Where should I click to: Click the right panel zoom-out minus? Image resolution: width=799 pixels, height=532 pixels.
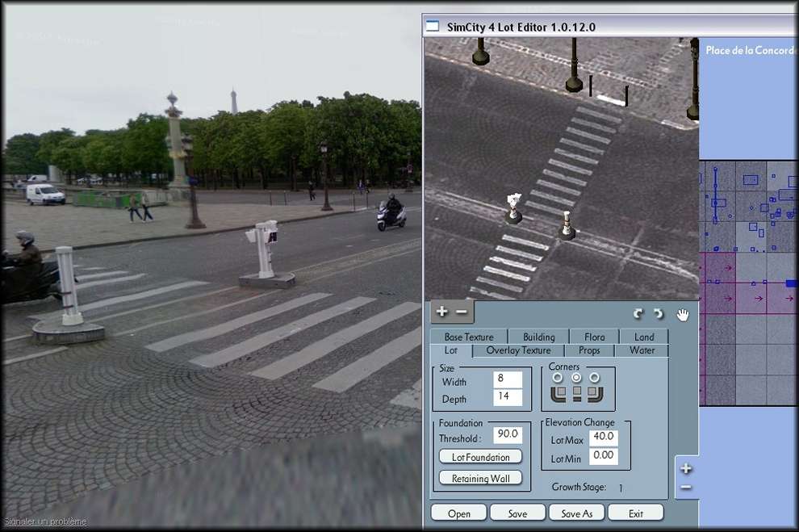click(686, 488)
